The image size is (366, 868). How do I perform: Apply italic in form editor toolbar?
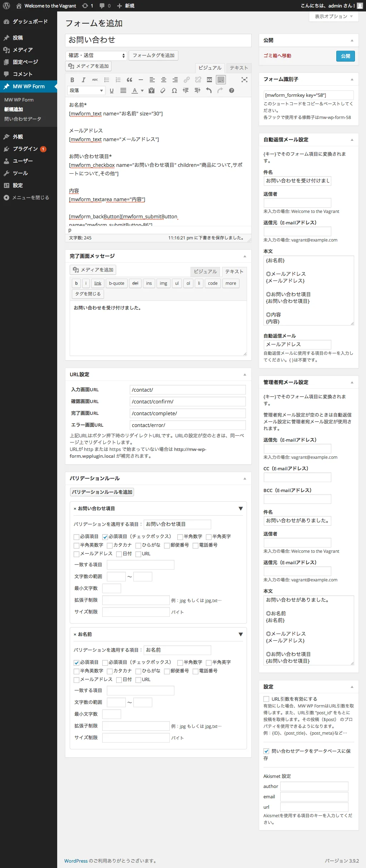point(84,80)
